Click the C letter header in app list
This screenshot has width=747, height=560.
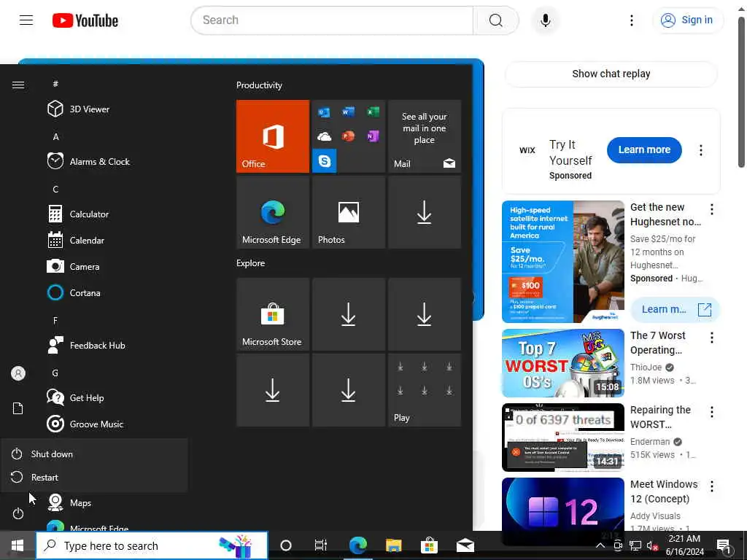click(55, 189)
